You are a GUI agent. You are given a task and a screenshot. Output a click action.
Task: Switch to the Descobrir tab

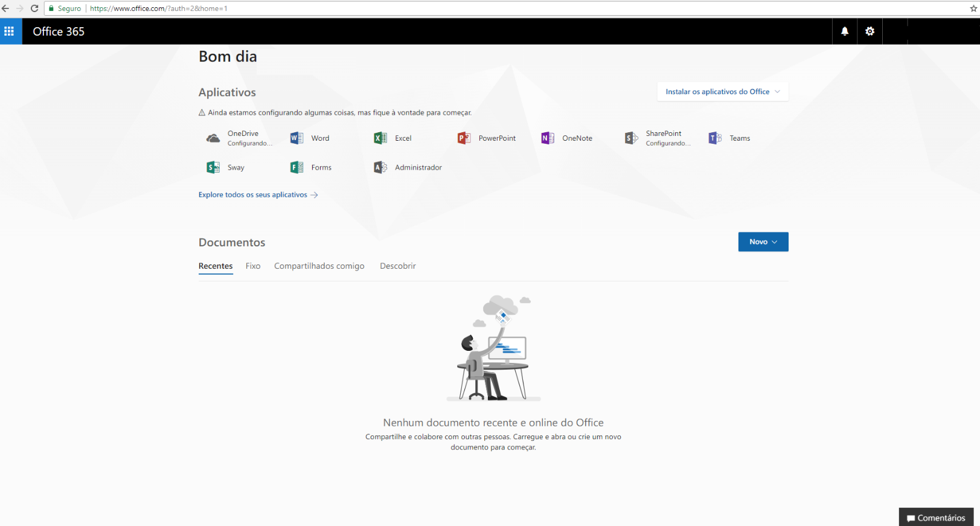[x=398, y=266]
